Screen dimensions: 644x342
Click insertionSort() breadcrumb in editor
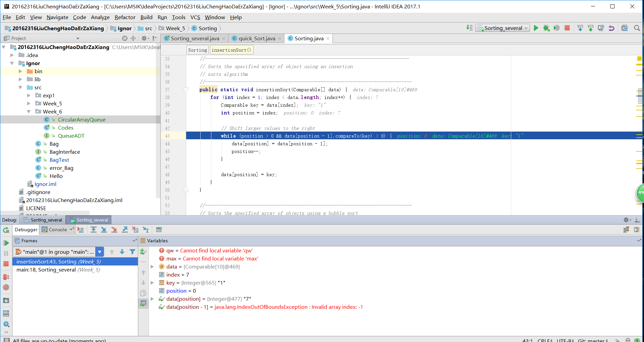[231, 50]
